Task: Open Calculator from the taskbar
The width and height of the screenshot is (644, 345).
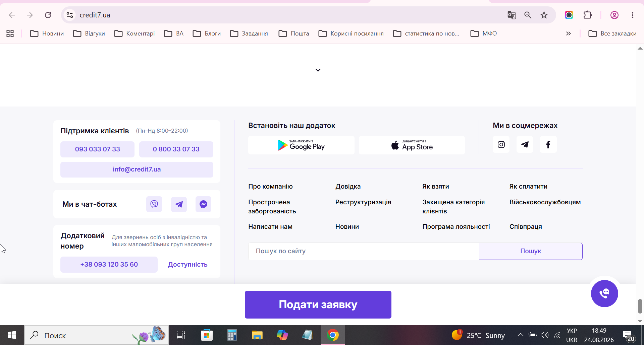Action: coord(232,335)
